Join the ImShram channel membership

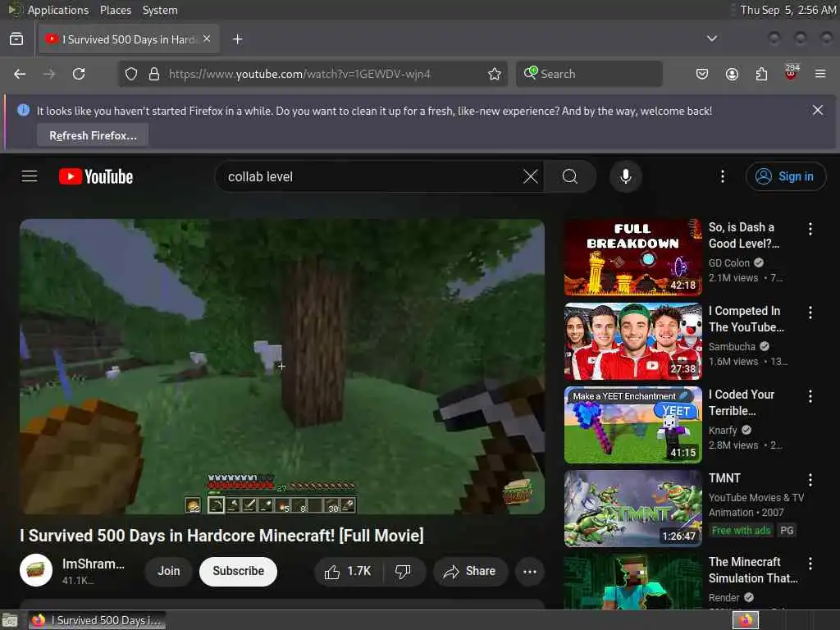point(168,572)
